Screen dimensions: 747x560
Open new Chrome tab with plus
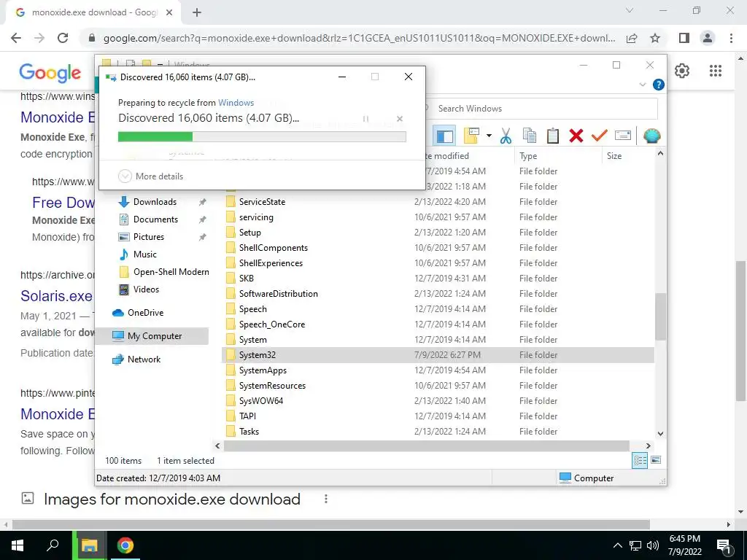click(197, 12)
